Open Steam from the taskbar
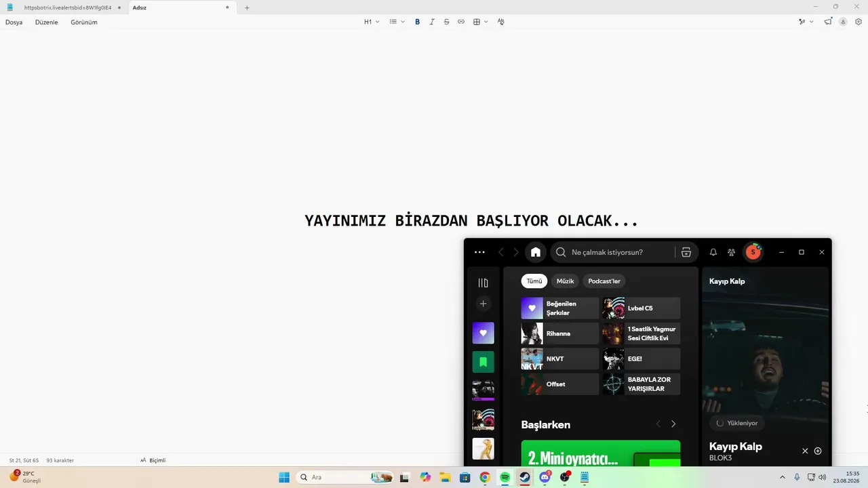 coord(525,477)
